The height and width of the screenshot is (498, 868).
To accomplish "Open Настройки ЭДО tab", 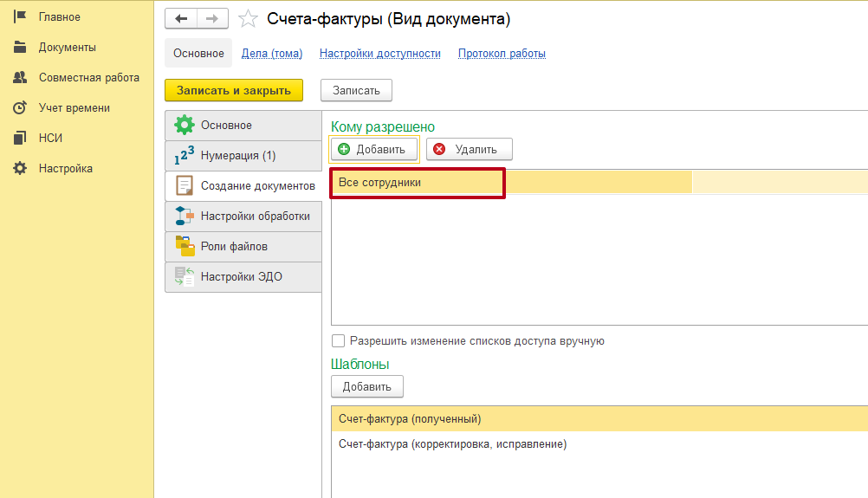I will tap(241, 277).
